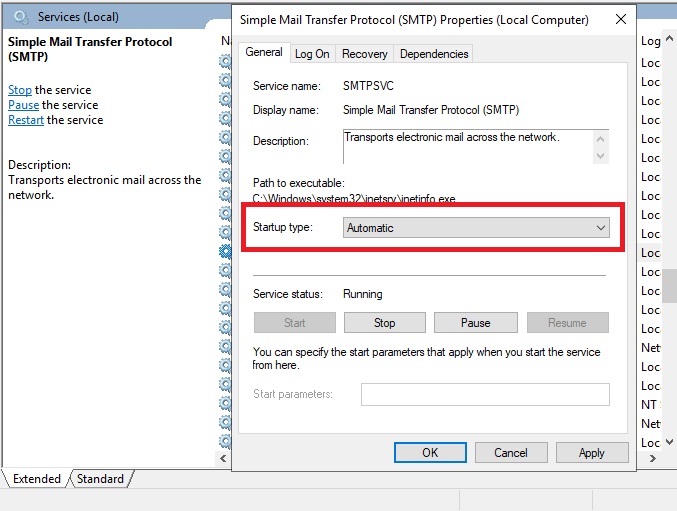This screenshot has width=677, height=511.
Task: Open the Startup type dropdown
Action: click(x=476, y=228)
